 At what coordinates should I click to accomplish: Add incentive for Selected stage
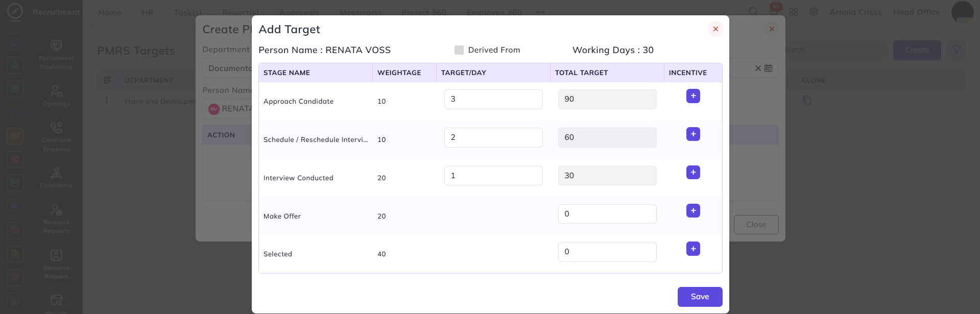pos(693,249)
